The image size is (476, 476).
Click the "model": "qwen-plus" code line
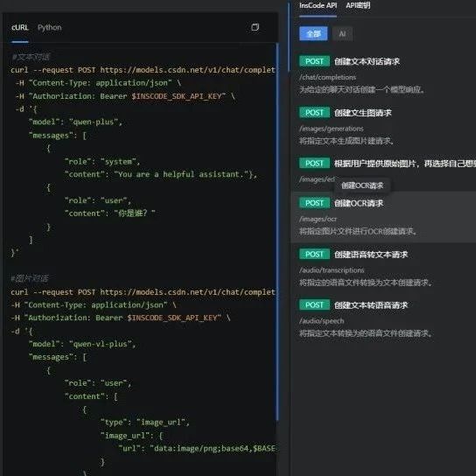(x=75, y=122)
